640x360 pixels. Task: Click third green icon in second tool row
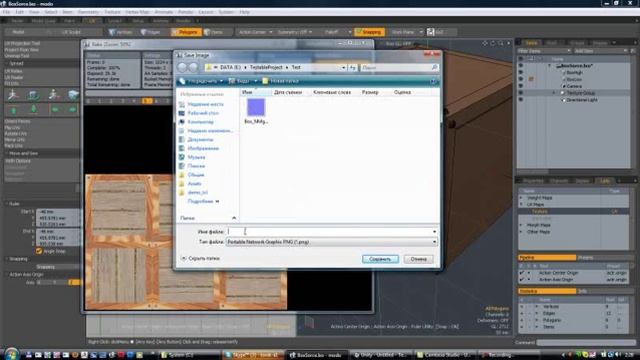point(55,109)
